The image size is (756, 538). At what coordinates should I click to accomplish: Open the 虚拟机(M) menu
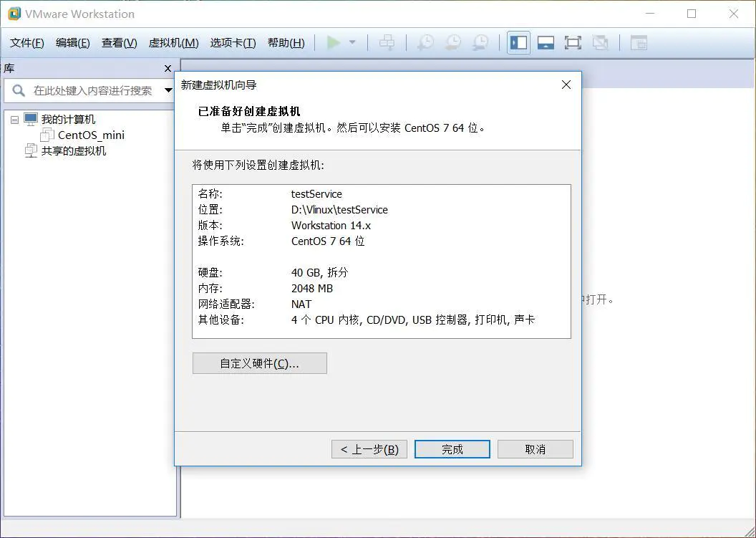tap(173, 43)
